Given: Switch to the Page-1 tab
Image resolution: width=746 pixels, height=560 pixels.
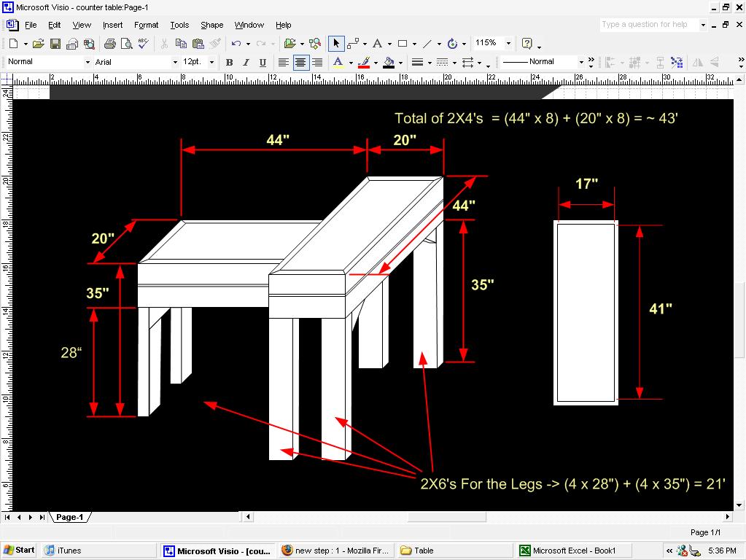Looking at the screenshot, I should pyautogui.click(x=70, y=517).
